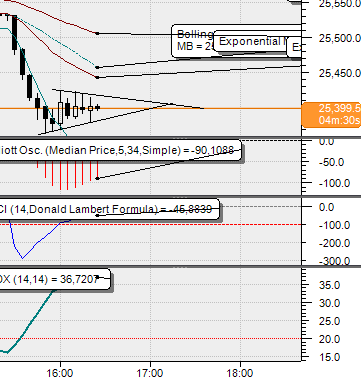Click the 16:00 time axis label
Image resolution: width=361 pixels, height=377 pixels.
(60, 372)
